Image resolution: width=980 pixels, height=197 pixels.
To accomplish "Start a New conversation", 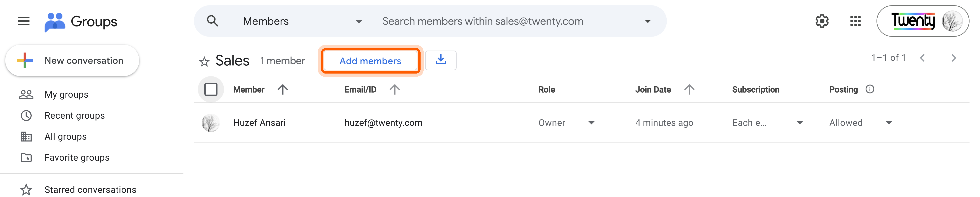I will (72, 61).
